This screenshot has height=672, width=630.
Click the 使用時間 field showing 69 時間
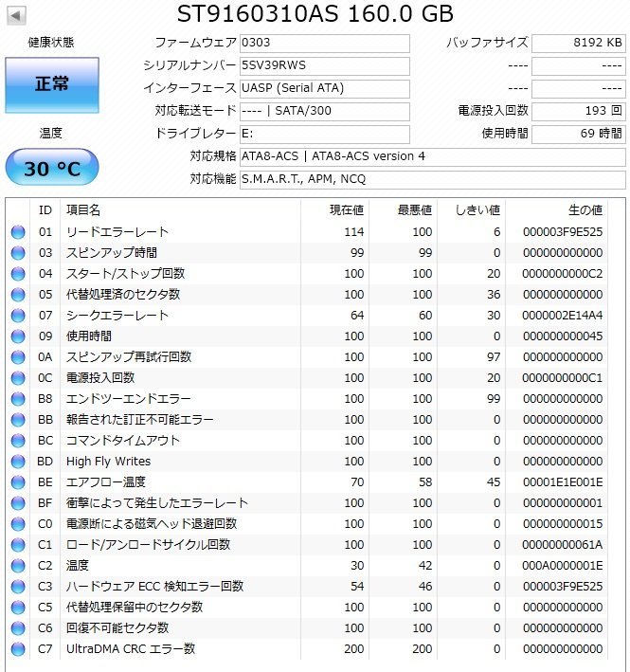(x=579, y=135)
